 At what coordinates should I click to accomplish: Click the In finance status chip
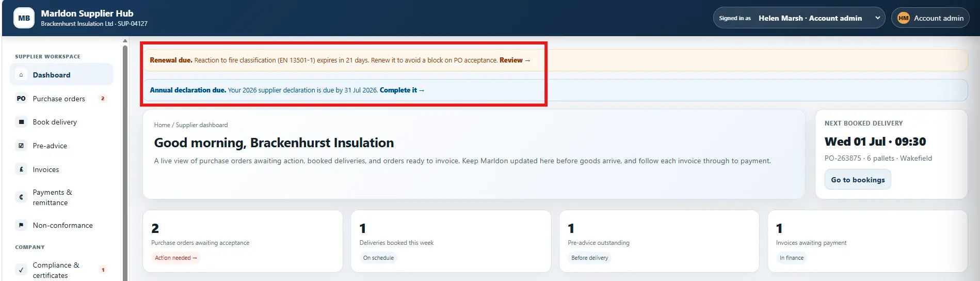792,258
